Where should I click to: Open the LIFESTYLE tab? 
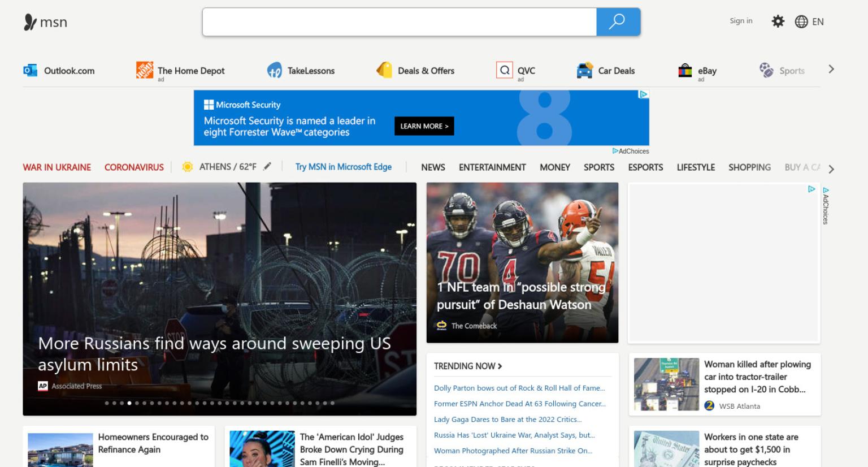coord(696,167)
